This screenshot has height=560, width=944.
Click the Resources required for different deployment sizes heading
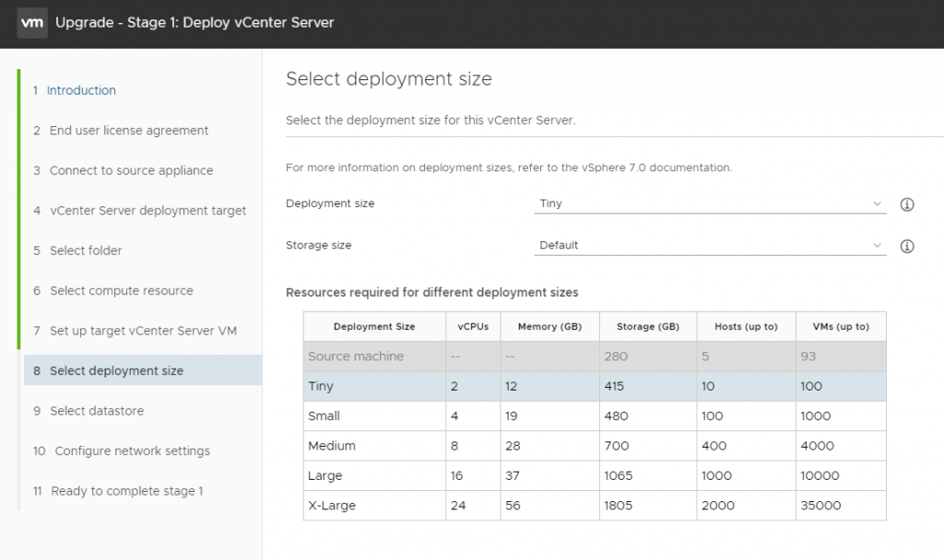(x=431, y=292)
